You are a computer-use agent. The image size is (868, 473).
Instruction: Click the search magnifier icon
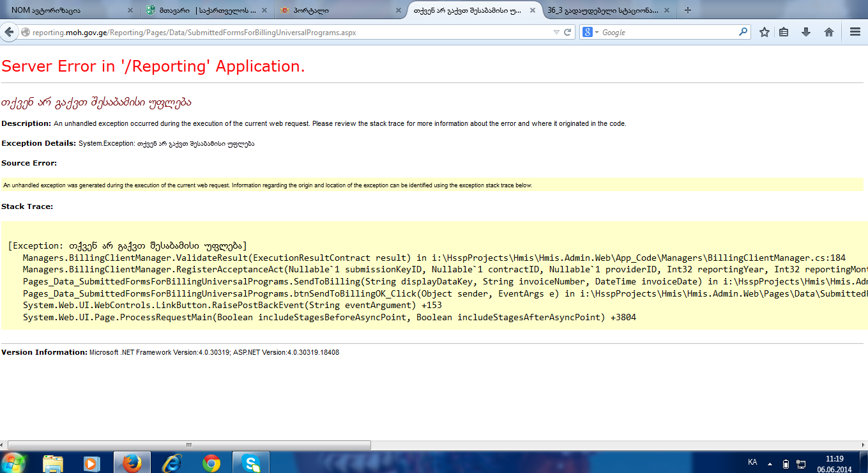[743, 31]
